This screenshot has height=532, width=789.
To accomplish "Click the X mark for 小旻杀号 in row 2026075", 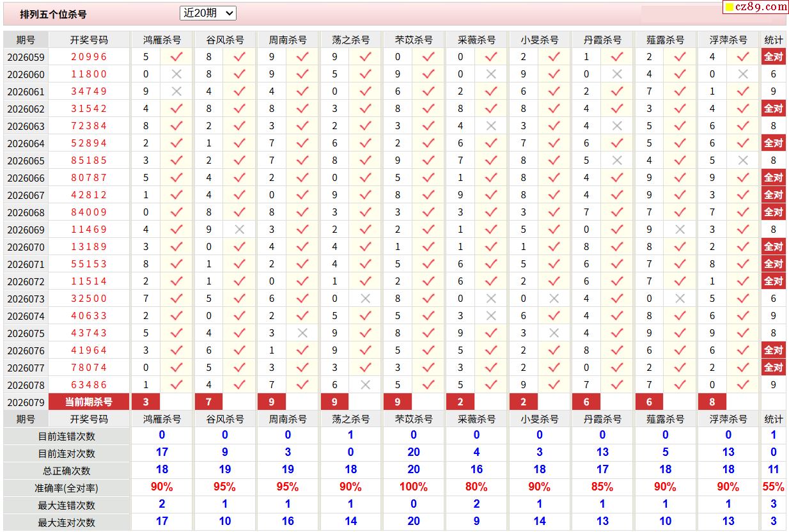I will click(x=554, y=333).
